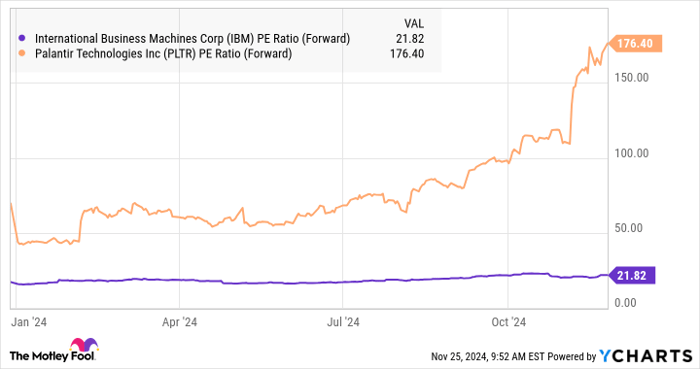
Task: Click the Apr '24 x-axis label
Action: pos(179,322)
